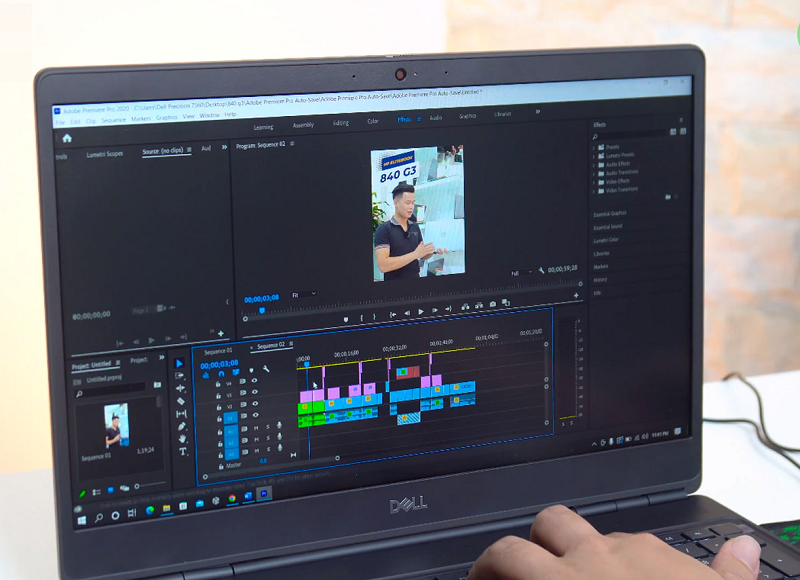Click the Home icon below the menu bar

click(67, 139)
